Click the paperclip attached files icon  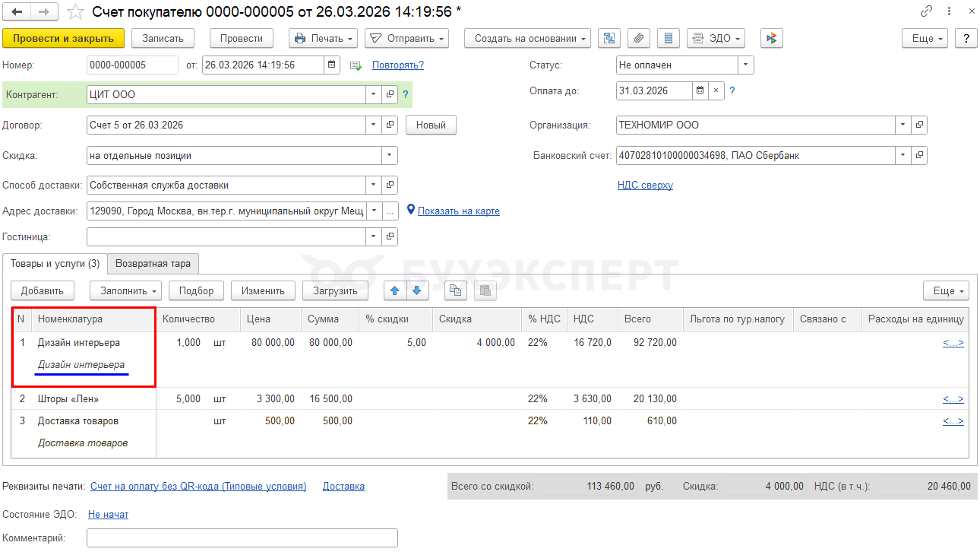coord(639,38)
